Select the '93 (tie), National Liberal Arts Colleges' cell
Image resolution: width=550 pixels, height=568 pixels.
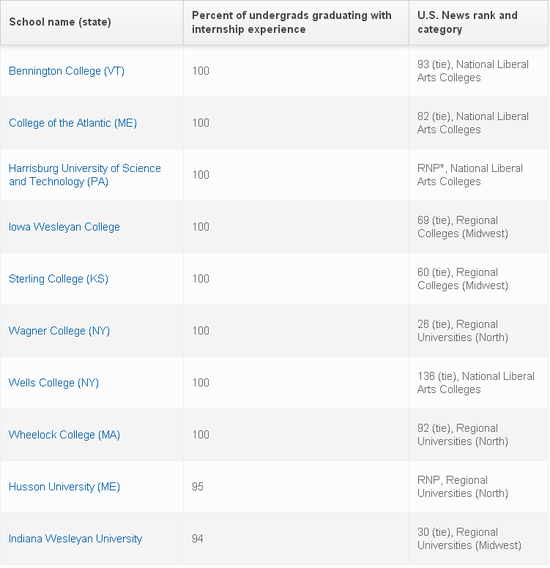click(478, 71)
